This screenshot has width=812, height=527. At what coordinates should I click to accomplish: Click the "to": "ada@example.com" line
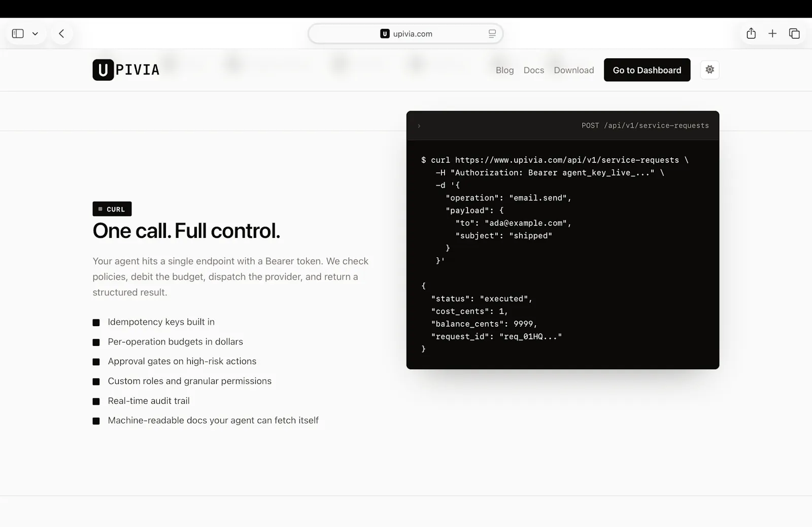click(514, 223)
